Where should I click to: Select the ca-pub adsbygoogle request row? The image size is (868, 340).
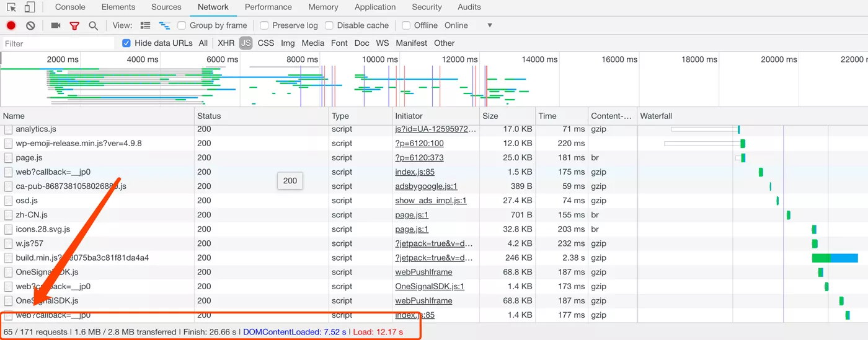(434, 186)
